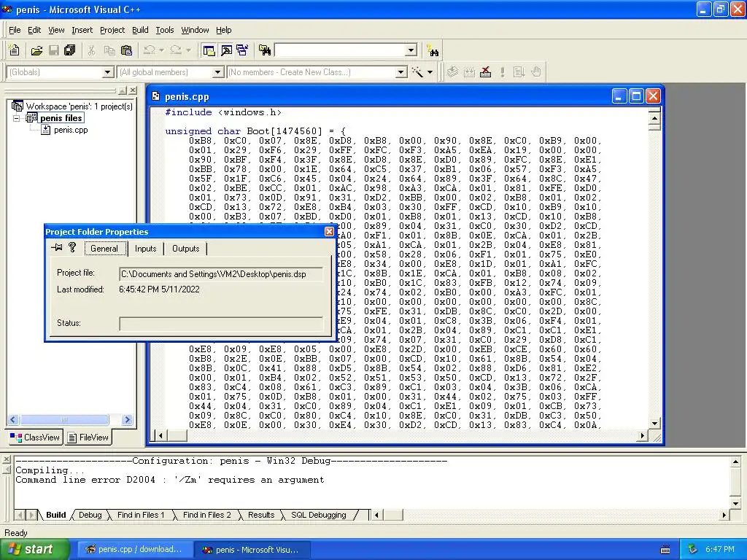The image size is (747, 560).
Task: Click the editor's horizontal scroll right arrow
Action: click(642, 435)
